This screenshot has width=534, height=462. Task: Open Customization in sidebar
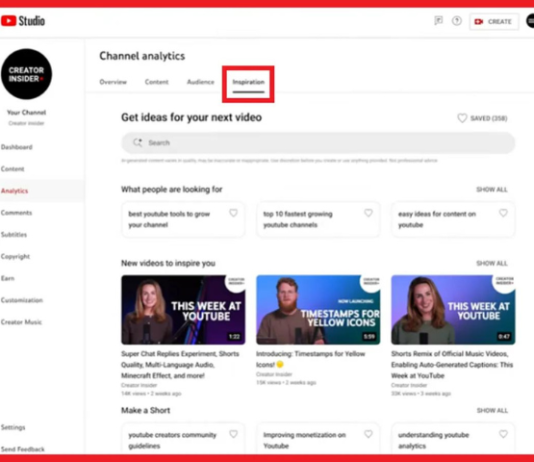22,300
